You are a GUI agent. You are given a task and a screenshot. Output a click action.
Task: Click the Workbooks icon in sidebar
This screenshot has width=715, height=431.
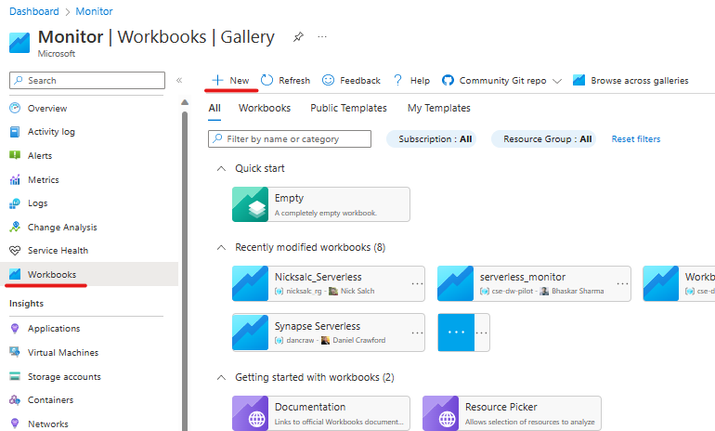15,274
